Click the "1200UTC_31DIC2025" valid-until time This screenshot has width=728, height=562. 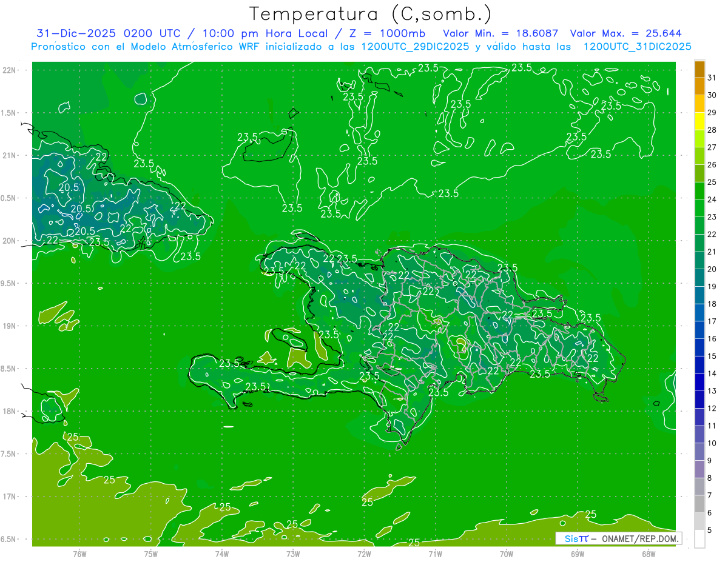[637, 47]
